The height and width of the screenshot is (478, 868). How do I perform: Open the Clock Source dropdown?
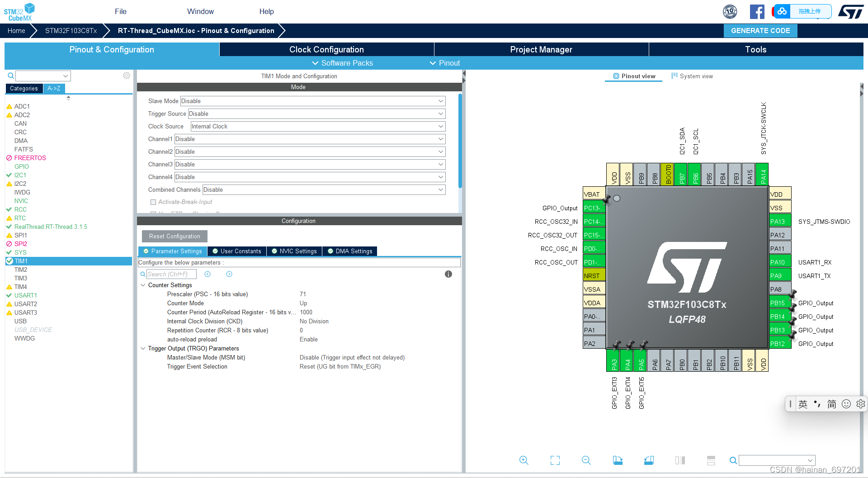tap(318, 126)
